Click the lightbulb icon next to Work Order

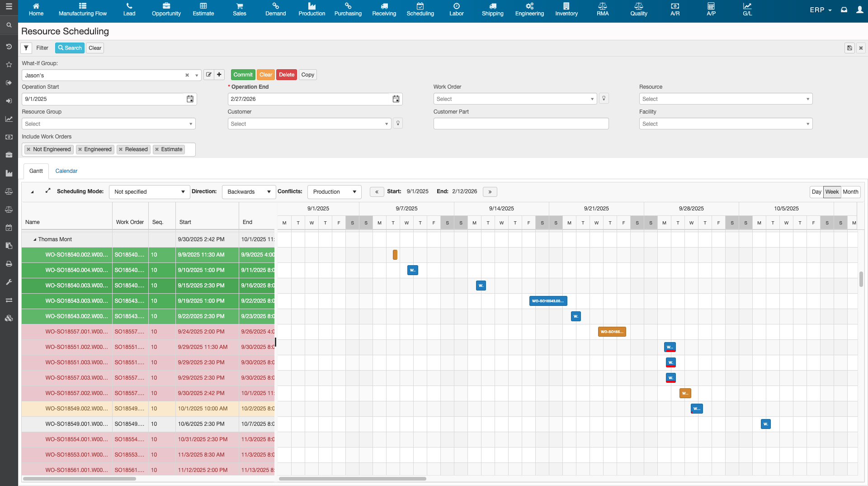point(604,98)
